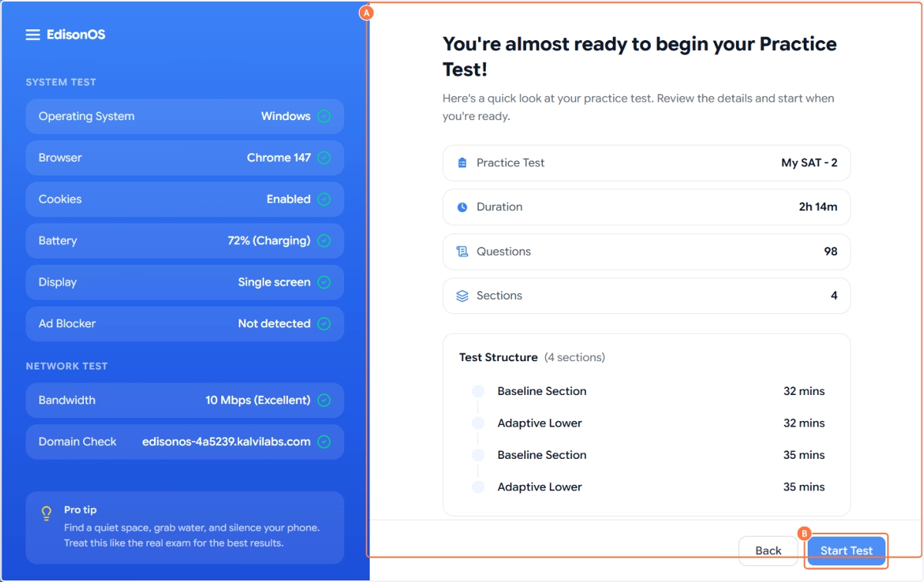Screen dimensions: 924x582
Task: Go back with the Back button
Action: (768, 550)
